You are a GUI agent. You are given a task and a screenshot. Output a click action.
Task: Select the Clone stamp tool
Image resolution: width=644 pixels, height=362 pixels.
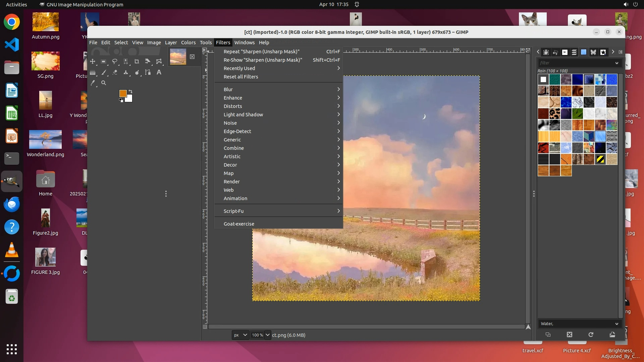pos(126,72)
